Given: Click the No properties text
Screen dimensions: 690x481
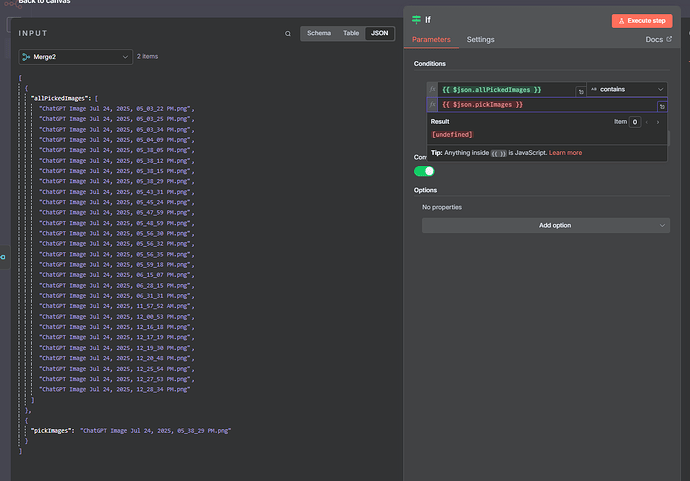Looking at the screenshot, I should pos(442,207).
